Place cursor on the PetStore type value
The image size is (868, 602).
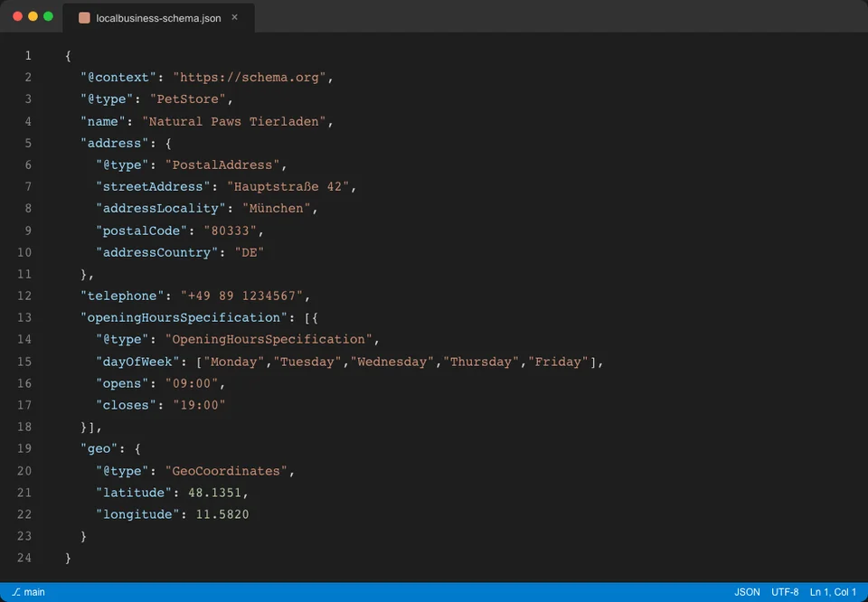point(188,99)
